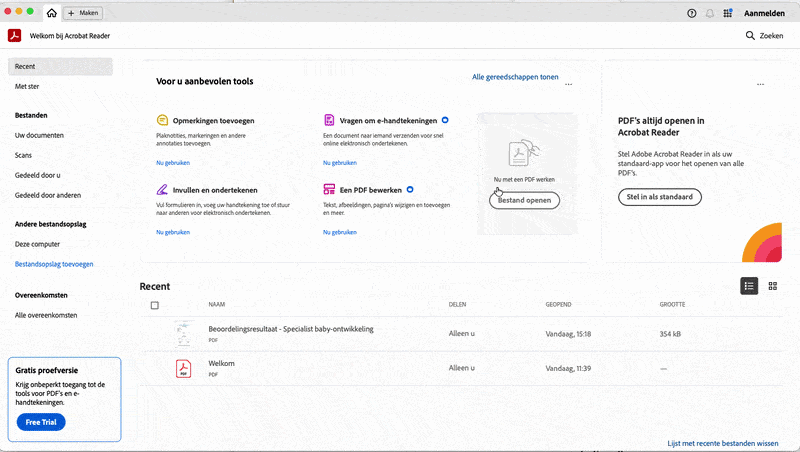Click Vandaag, 11:39 opened time
The width and height of the screenshot is (800, 452).
568,368
